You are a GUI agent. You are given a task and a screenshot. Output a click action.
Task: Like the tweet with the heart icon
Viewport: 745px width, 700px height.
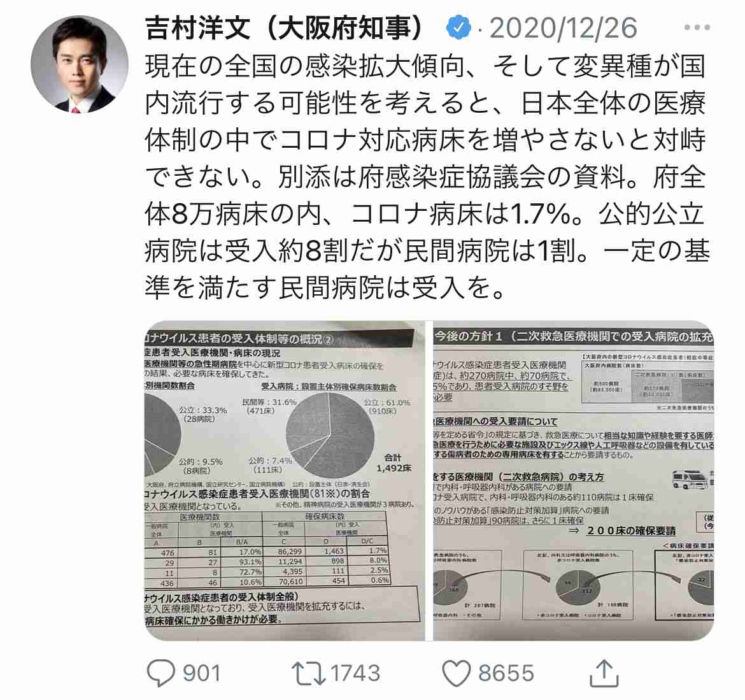[x=456, y=673]
